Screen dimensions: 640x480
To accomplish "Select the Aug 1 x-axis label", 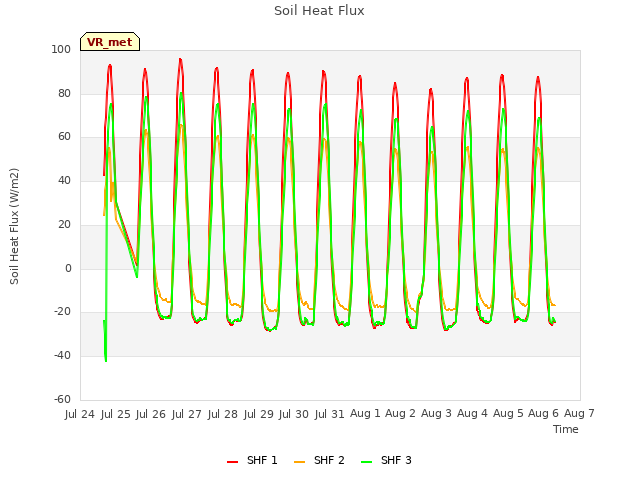I will [x=365, y=413].
